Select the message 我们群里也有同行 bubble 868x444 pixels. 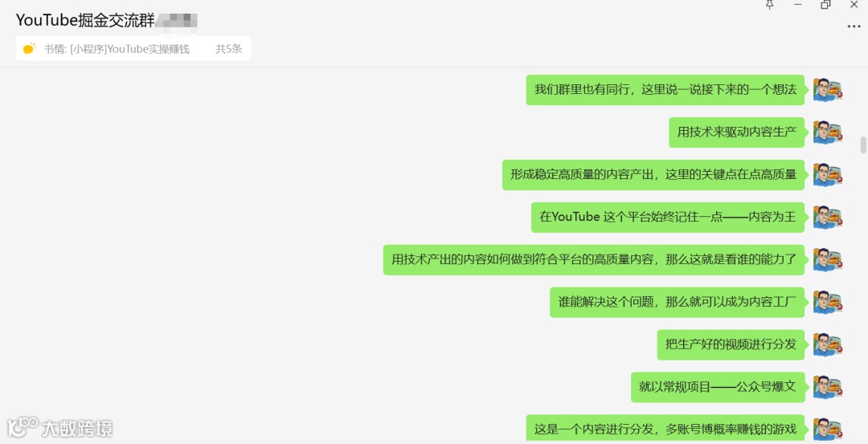[x=665, y=90]
